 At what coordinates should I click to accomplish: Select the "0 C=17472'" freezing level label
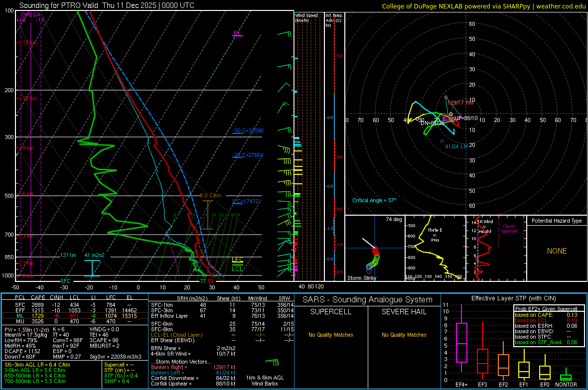pyautogui.click(x=246, y=201)
